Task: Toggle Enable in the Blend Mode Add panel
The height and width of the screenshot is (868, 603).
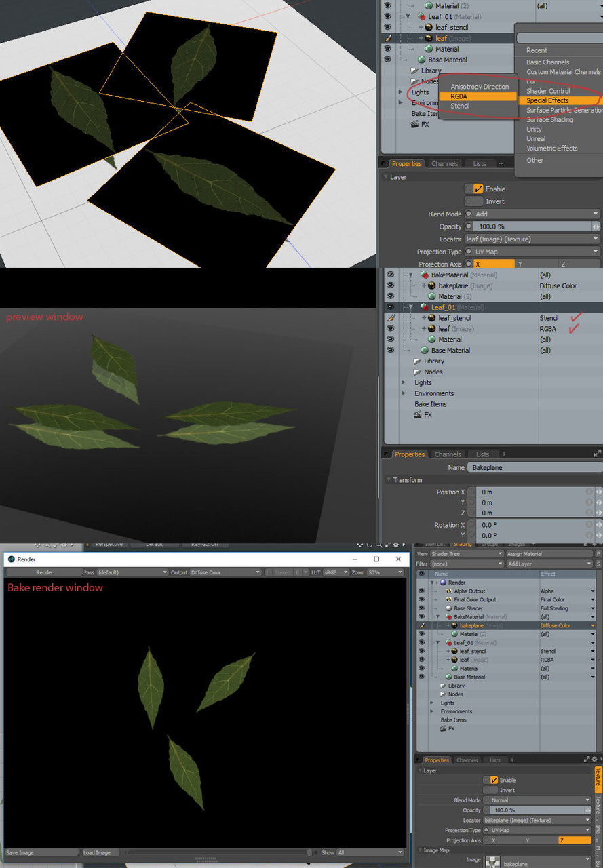Action: (478, 189)
